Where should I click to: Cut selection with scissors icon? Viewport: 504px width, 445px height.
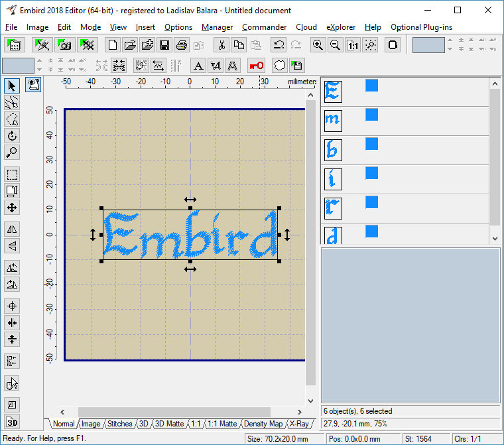tap(221, 45)
